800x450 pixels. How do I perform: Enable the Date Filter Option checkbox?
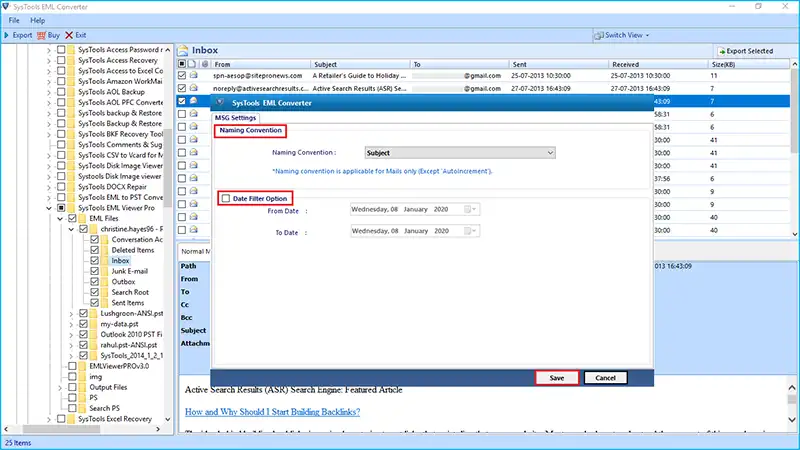coord(226,198)
